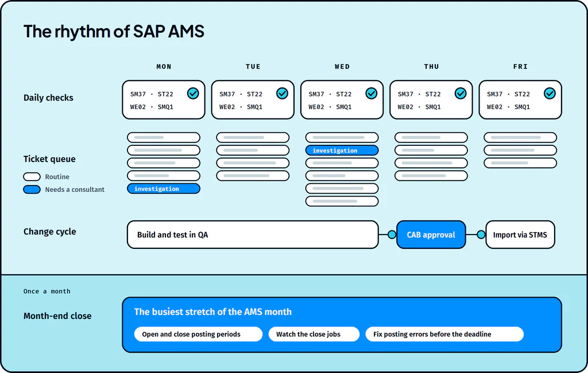Click the title The rhythm of SAP AMS
Image resolution: width=588 pixels, height=373 pixels.
coord(114,32)
